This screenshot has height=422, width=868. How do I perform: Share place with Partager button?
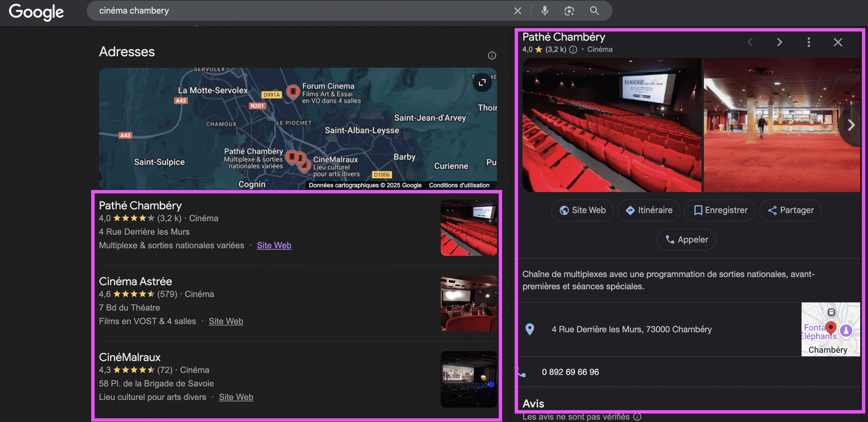click(x=790, y=210)
